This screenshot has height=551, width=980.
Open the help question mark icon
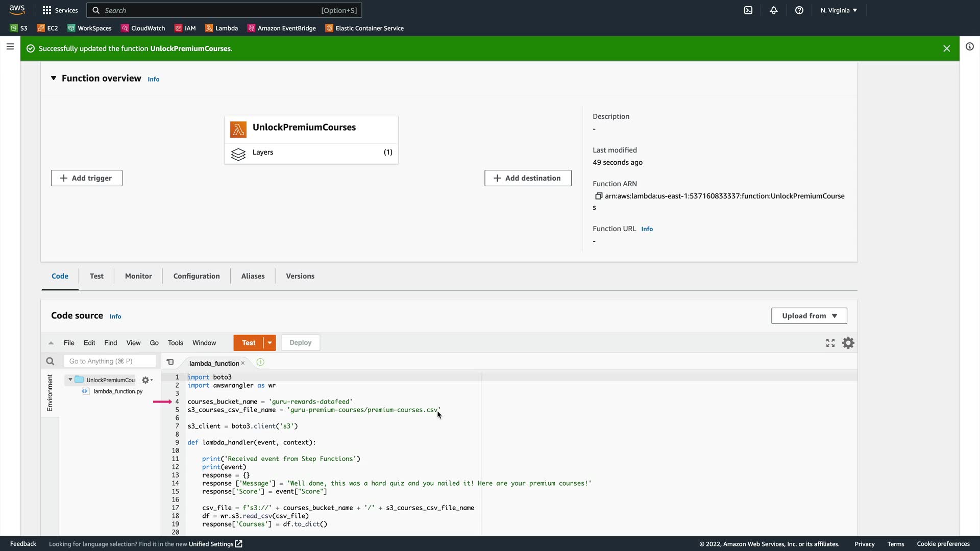[799, 10]
